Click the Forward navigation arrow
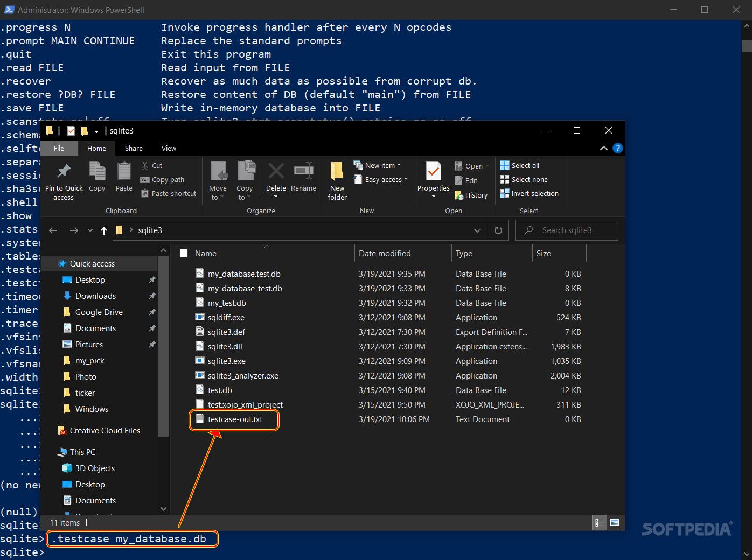Viewport: 752px width, 560px height. pos(74,230)
